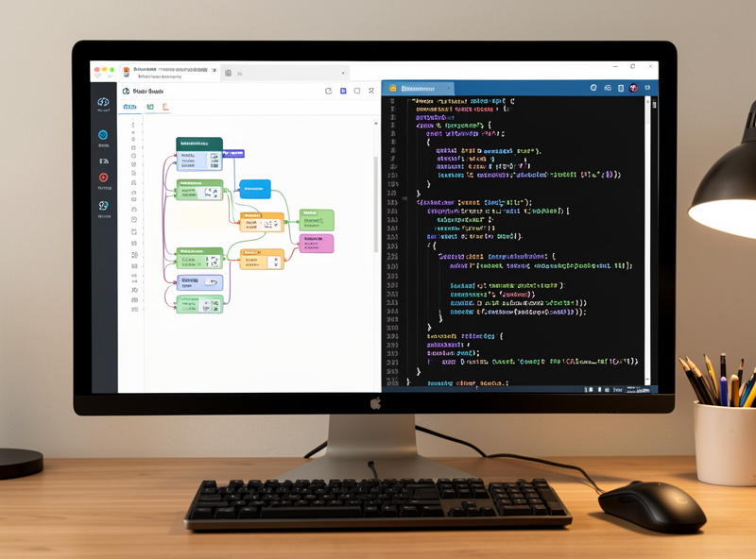Image resolution: width=756 pixels, height=559 pixels.
Task: Select the code editor tab with yellow icon
Action: click(419, 89)
